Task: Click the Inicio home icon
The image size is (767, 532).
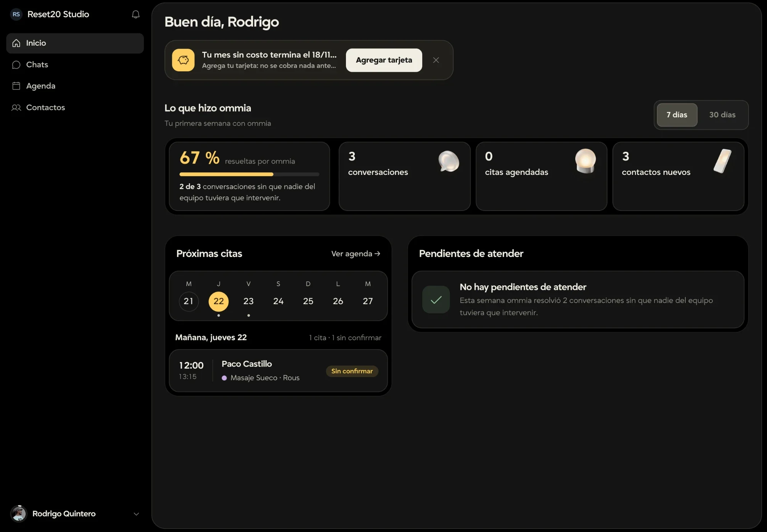Action: pyautogui.click(x=16, y=43)
